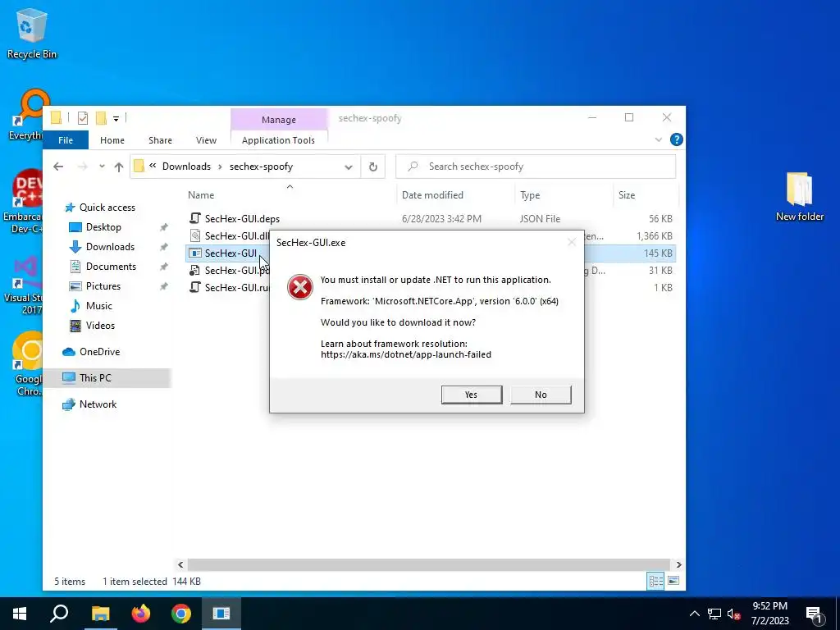The height and width of the screenshot is (630, 840).
Task: Close the SecHex-GUI.exe error dialog
Action: point(572,242)
